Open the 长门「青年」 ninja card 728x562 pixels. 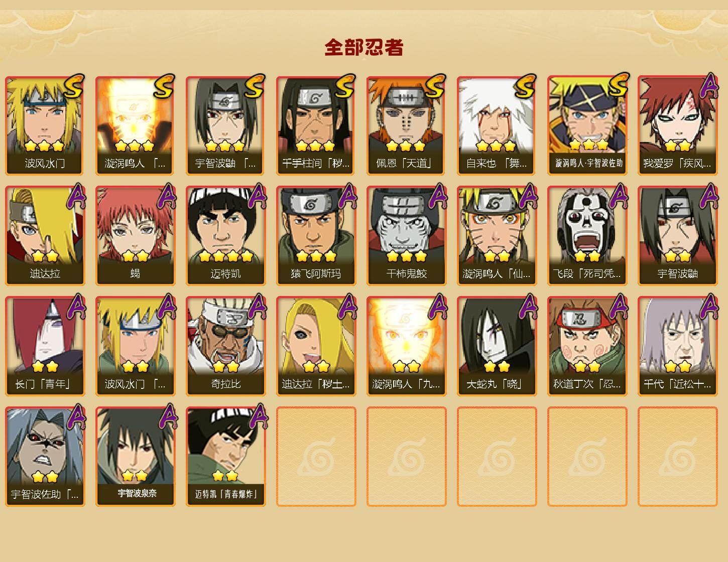45,346
